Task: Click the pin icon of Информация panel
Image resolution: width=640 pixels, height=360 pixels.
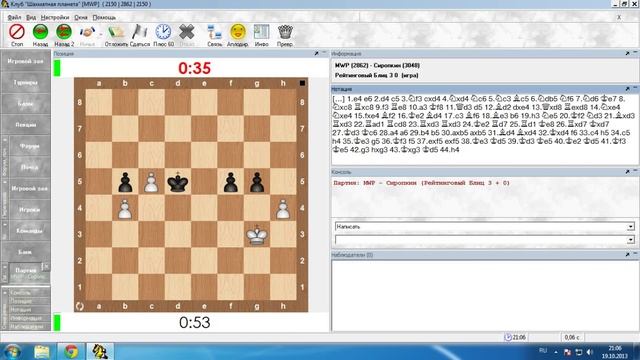Action: pos(627,53)
